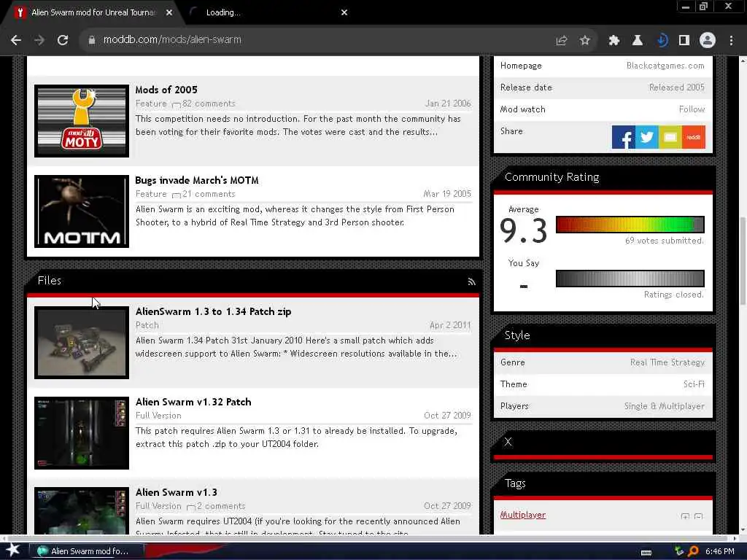Click the minus icon beside Multiplayer tag
This screenshot has width=747, height=560.
pos(698,516)
